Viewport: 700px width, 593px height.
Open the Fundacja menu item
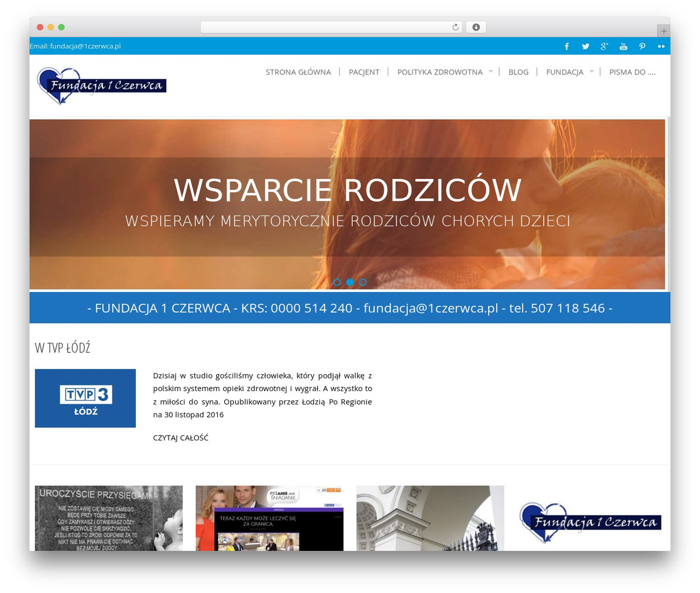coord(564,72)
